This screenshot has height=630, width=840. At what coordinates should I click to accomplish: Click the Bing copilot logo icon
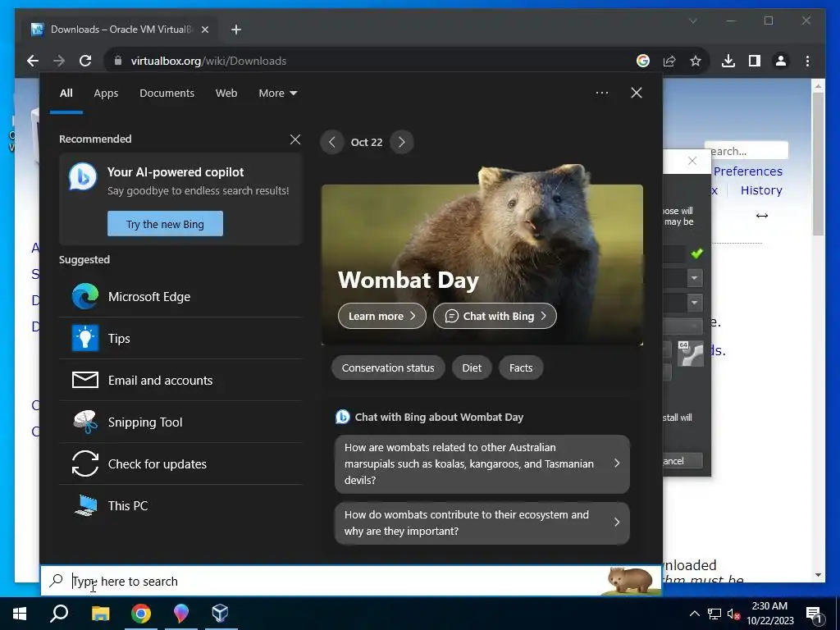coord(83,177)
